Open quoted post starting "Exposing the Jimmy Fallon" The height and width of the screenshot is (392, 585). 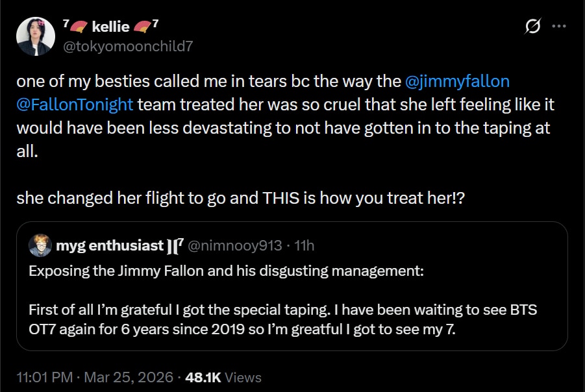[x=226, y=271]
